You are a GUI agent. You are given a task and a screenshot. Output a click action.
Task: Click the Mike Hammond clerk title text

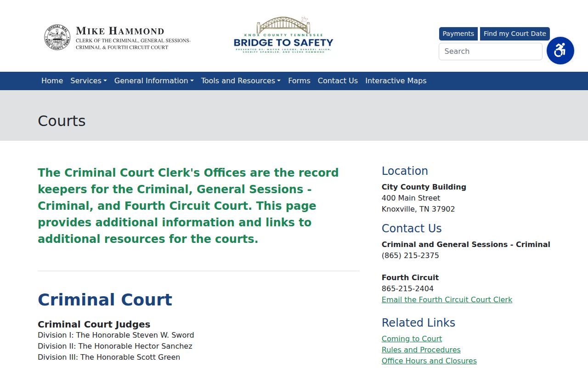(x=133, y=38)
